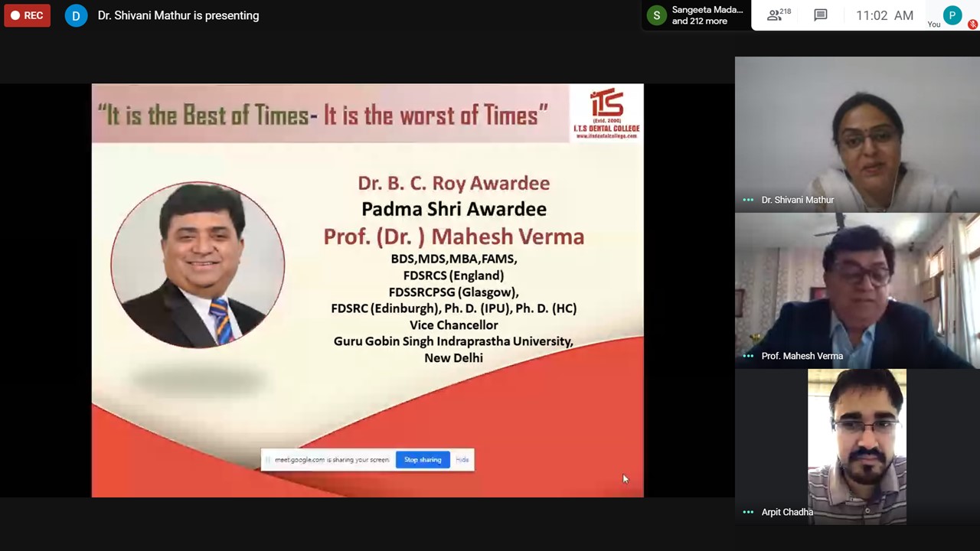980x551 pixels.
Task: Click the green 'S' avatar for Sangeeta
Action: tap(656, 16)
